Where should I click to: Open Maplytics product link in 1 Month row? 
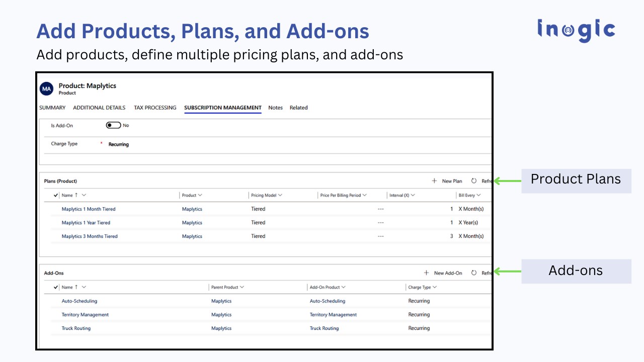coord(192,209)
